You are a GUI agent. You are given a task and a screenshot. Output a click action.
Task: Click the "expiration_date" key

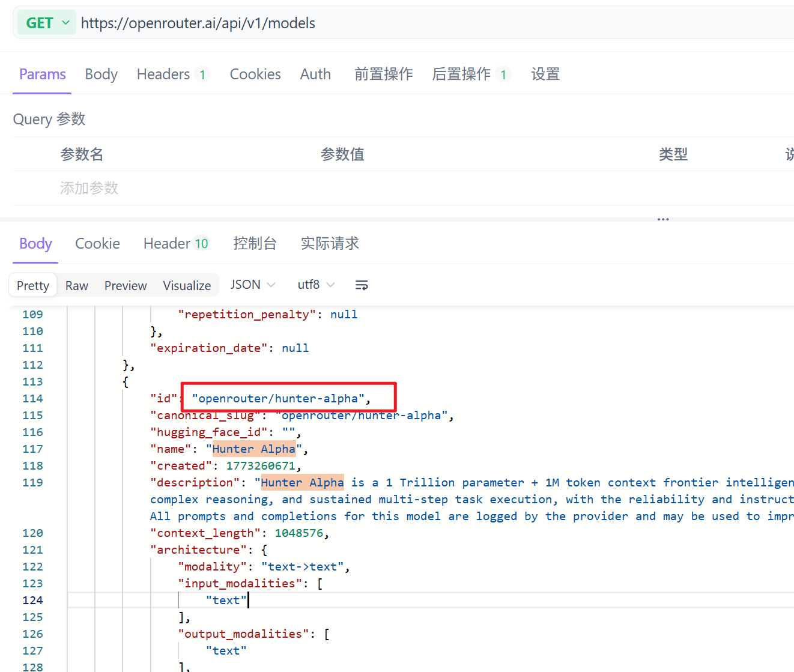pos(209,348)
